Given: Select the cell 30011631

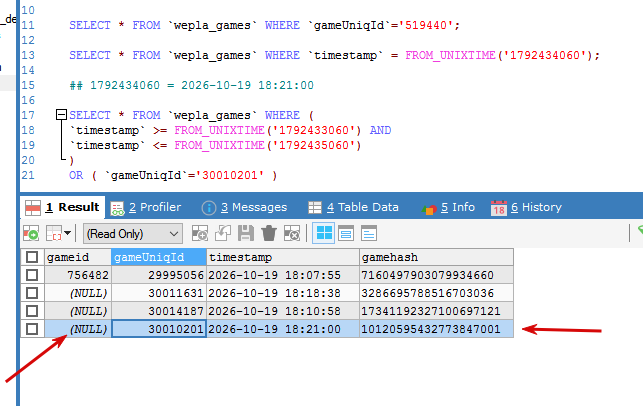Looking at the screenshot, I should (159, 293).
